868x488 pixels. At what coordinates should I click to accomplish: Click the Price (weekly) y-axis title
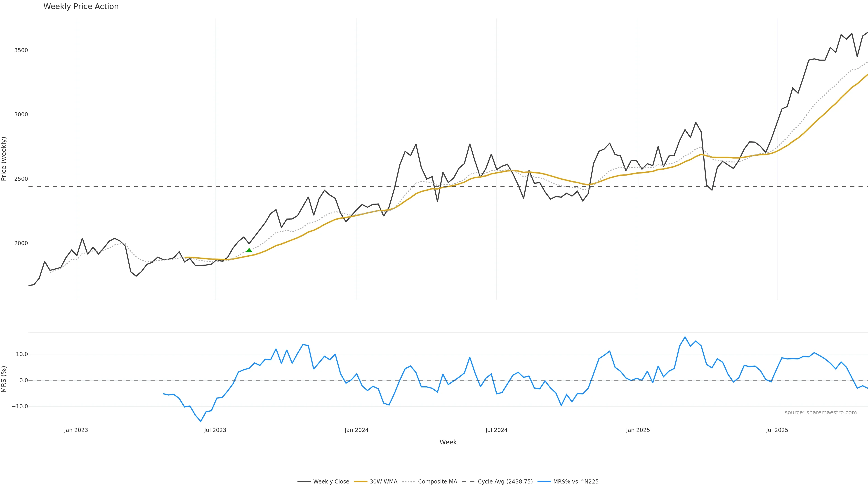(4, 159)
